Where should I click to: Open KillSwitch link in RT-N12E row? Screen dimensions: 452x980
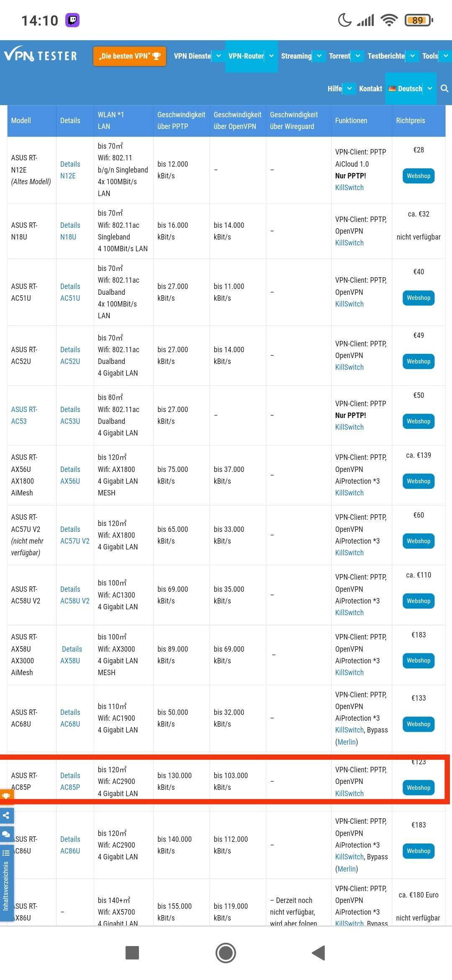tap(349, 188)
